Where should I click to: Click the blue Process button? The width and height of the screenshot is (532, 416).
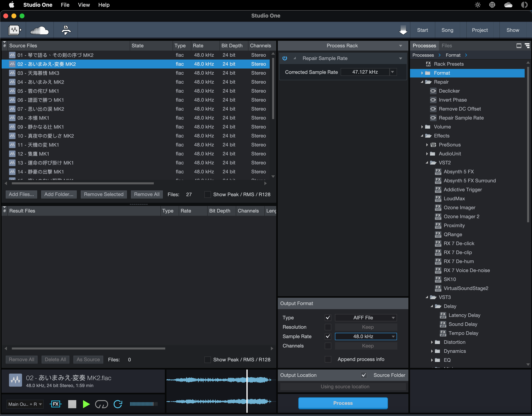click(343, 403)
